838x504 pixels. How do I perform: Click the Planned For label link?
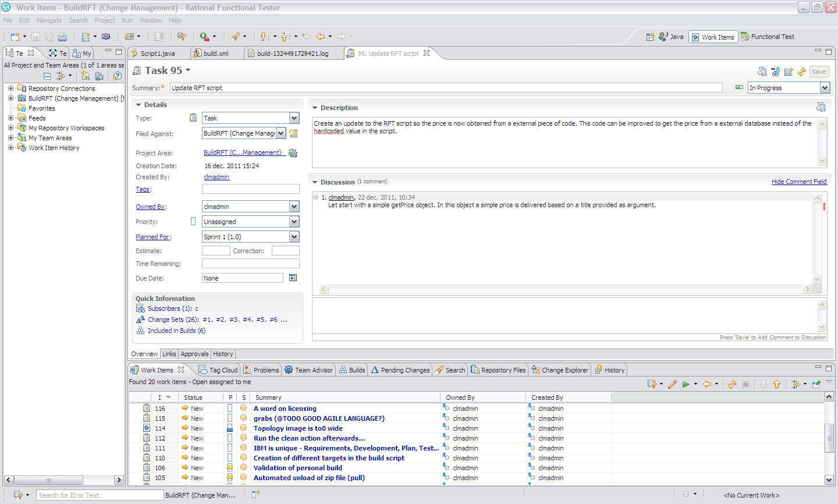coord(152,237)
